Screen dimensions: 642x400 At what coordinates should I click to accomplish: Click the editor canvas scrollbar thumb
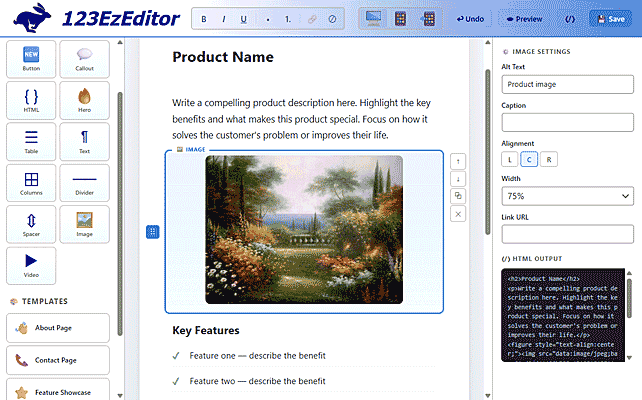tap(488, 152)
